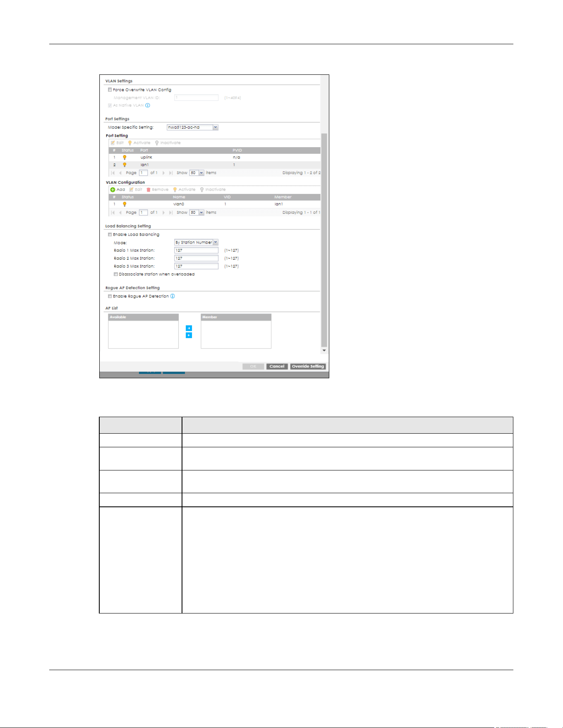Click the VID column header

pos(227,197)
